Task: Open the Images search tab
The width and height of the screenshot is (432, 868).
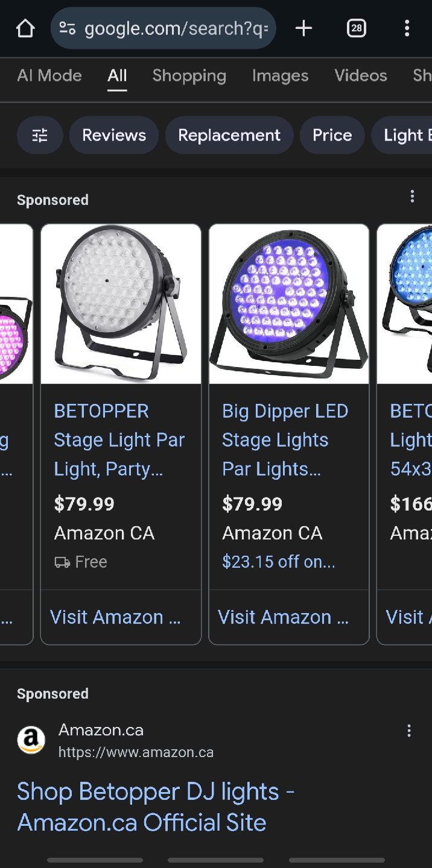Action: point(280,76)
